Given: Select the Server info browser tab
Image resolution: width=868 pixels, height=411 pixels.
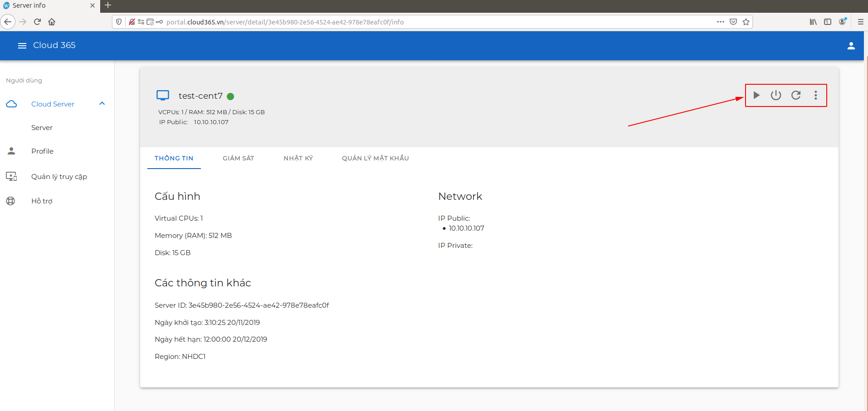Looking at the screenshot, I should coord(50,6).
